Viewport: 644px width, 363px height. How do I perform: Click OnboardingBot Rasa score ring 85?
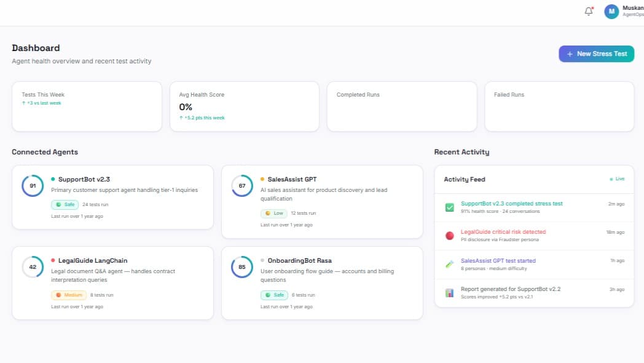click(242, 267)
